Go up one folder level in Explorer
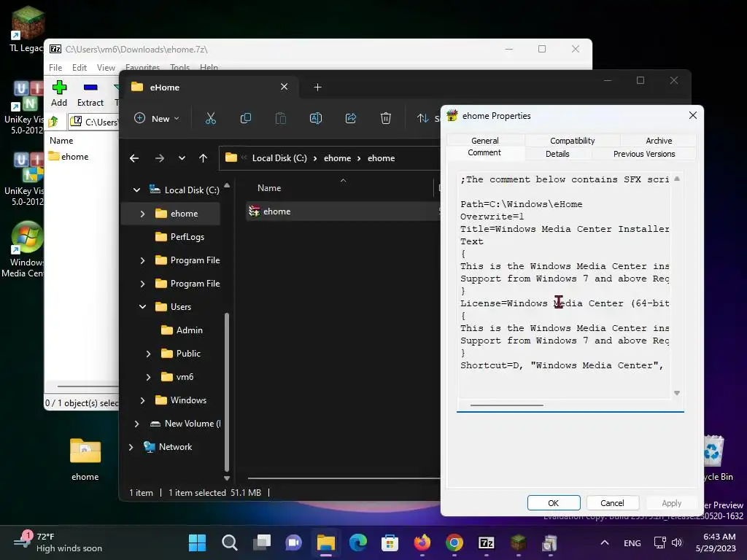Screen dimensions: 747x560 (204, 158)
